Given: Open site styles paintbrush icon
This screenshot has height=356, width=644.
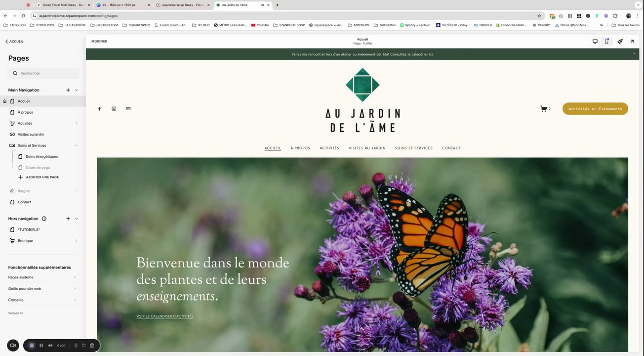Looking at the screenshot, I should click(x=620, y=42).
